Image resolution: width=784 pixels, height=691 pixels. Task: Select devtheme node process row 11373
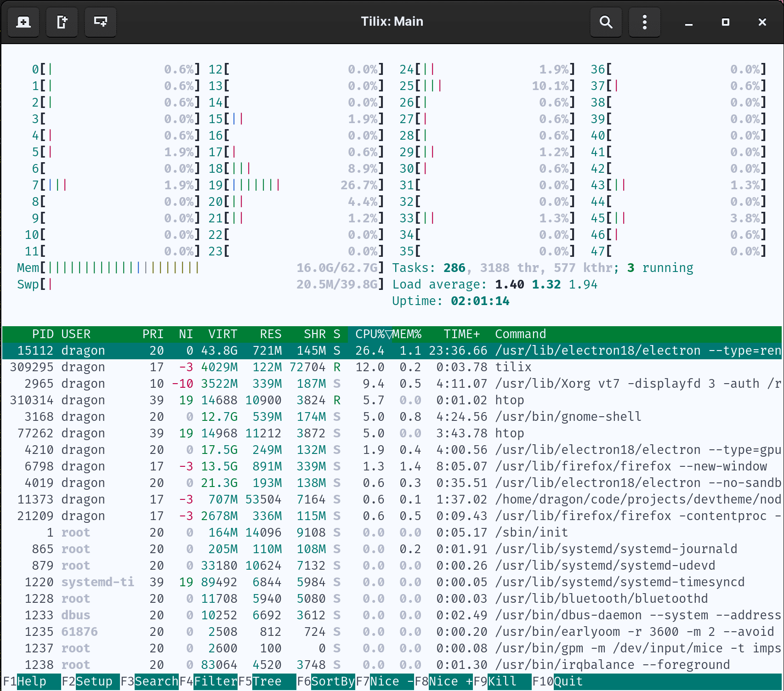[x=392, y=499]
